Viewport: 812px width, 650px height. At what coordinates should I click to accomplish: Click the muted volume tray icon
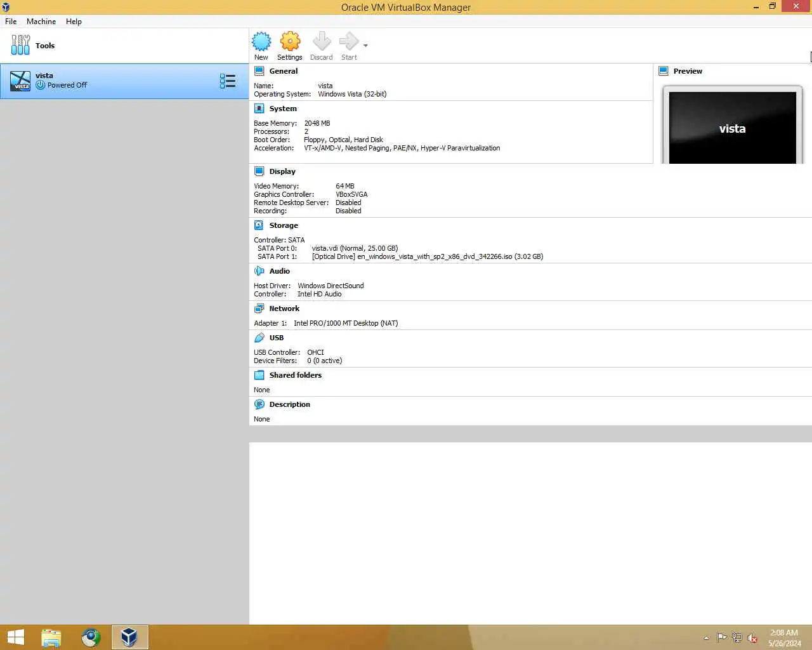pyautogui.click(x=752, y=638)
